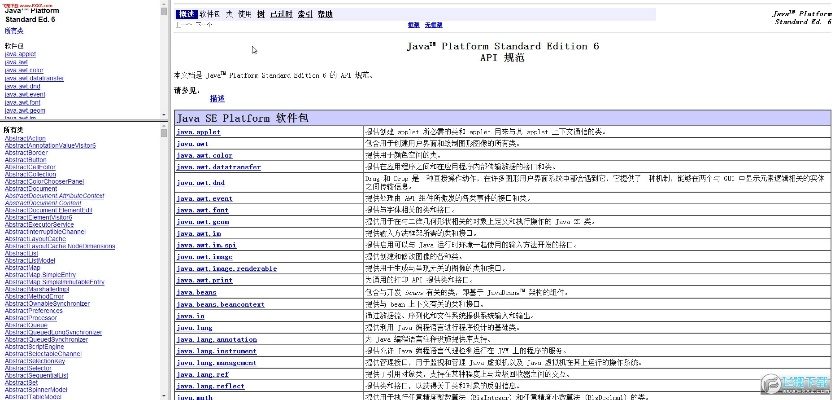Open AbstractListModel class link
The height and width of the screenshot is (400, 835).
point(30,260)
